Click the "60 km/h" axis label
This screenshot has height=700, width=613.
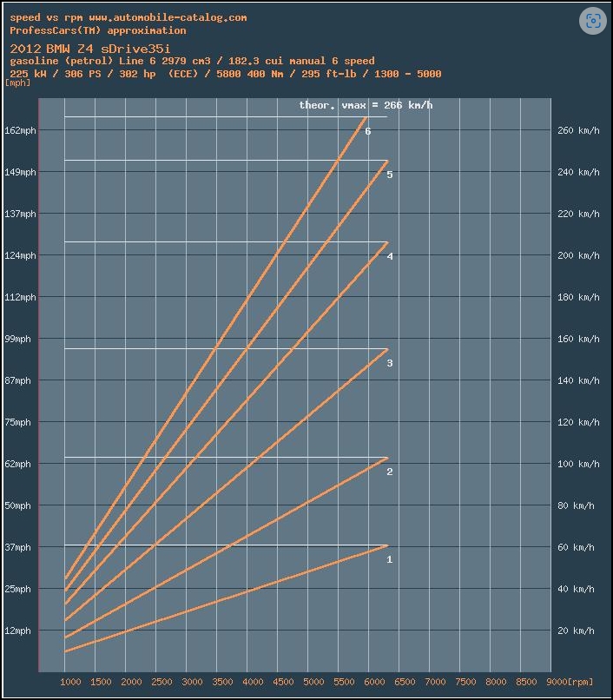576,547
